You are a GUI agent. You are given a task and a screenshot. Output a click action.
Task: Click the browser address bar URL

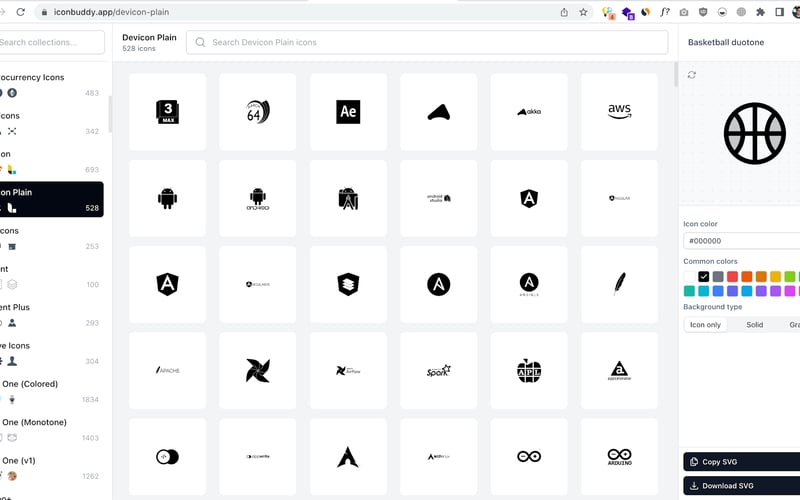pyautogui.click(x=111, y=12)
